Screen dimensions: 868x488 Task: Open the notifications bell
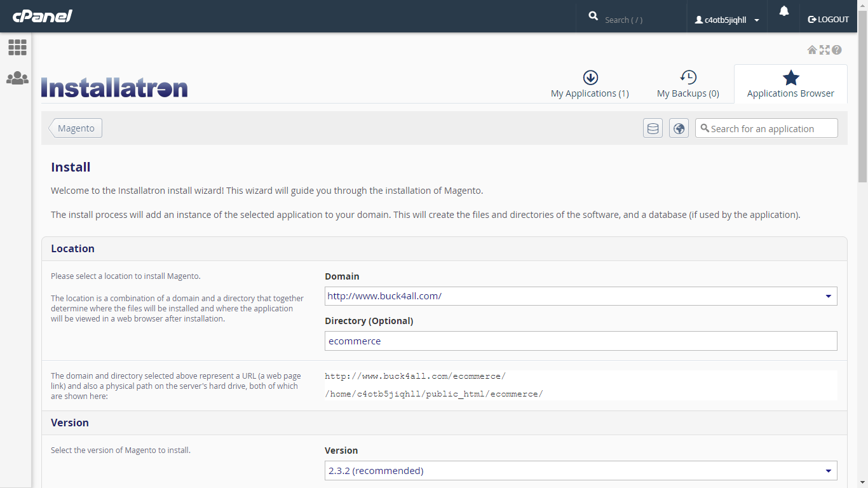(x=784, y=11)
